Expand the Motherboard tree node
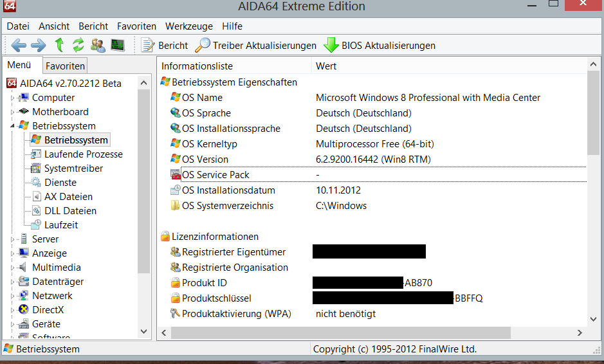This screenshot has width=604, height=364. coord(12,113)
